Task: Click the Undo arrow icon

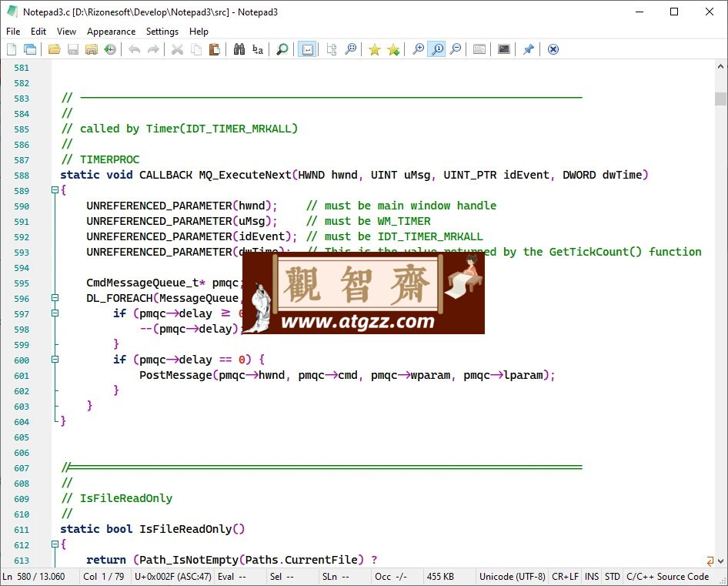Action: pyautogui.click(x=134, y=49)
